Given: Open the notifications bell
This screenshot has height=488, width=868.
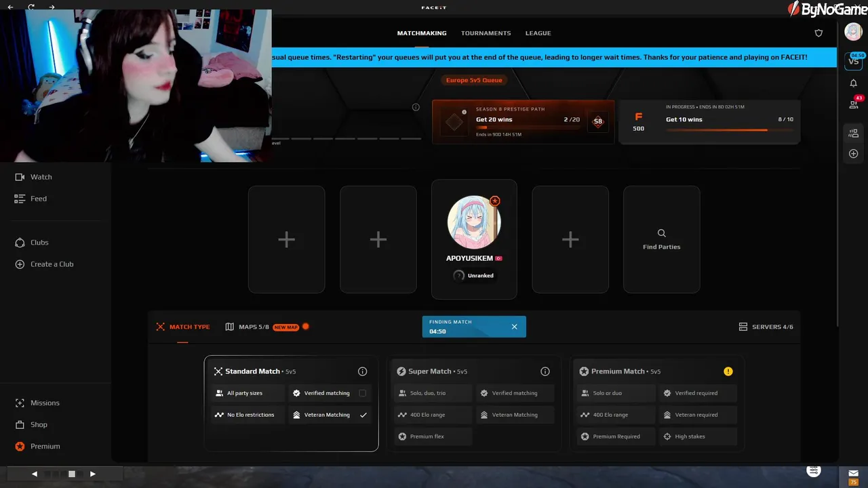Looking at the screenshot, I should 854,83.
